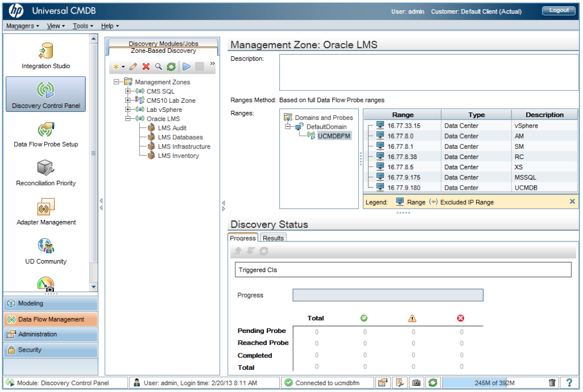Open the Tools menu
583x392 pixels.
(x=83, y=26)
